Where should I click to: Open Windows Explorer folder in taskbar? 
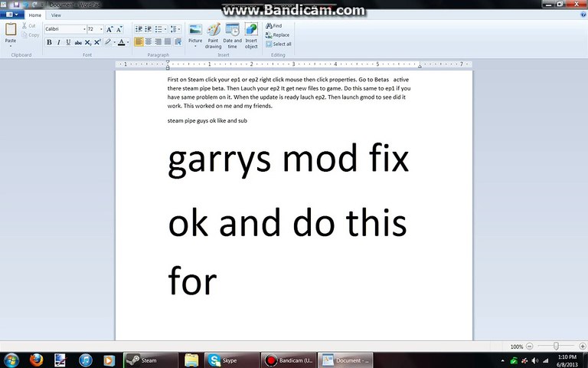tap(191, 360)
